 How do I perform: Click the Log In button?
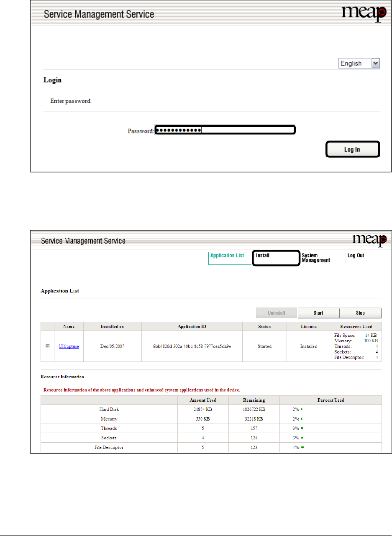pos(352,149)
